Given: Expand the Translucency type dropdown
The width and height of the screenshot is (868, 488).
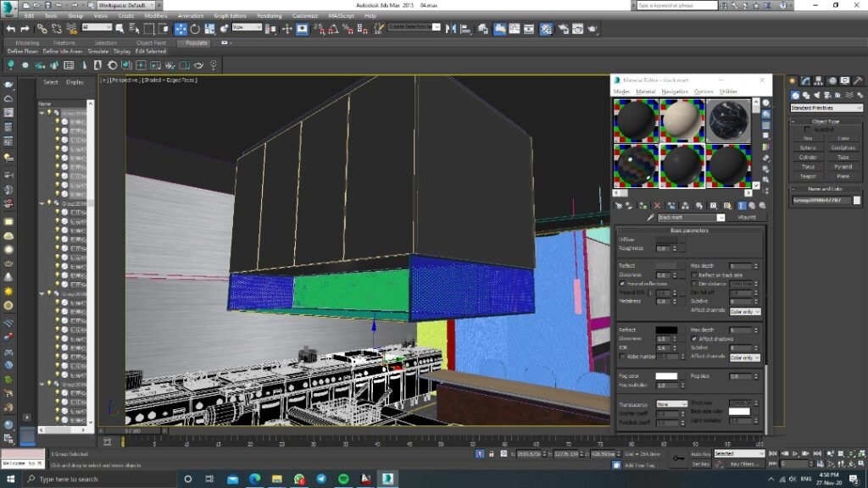Looking at the screenshot, I should pos(671,404).
